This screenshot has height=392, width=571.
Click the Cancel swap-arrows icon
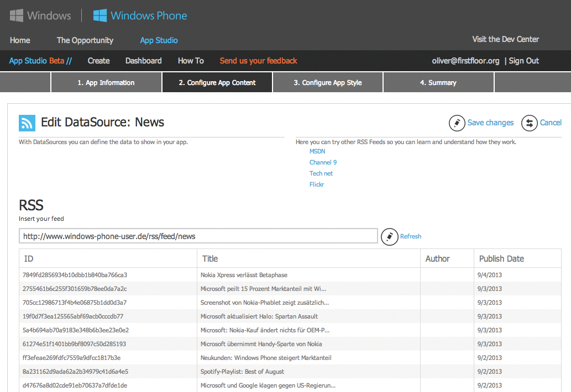(x=530, y=123)
